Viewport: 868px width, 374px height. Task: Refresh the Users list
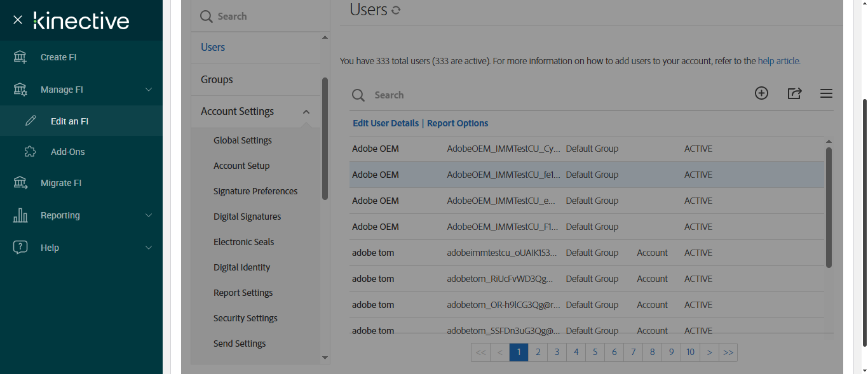pyautogui.click(x=396, y=10)
